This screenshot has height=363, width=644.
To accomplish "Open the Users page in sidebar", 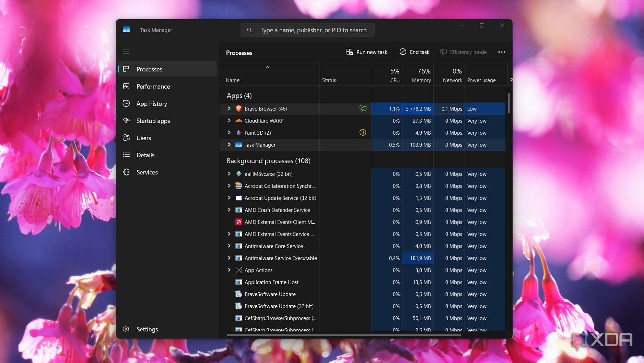I will (167, 138).
